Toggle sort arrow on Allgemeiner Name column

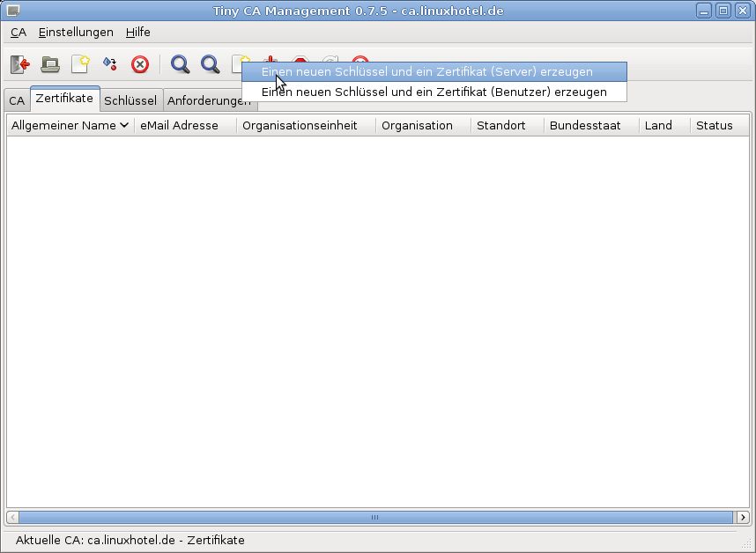(x=124, y=126)
